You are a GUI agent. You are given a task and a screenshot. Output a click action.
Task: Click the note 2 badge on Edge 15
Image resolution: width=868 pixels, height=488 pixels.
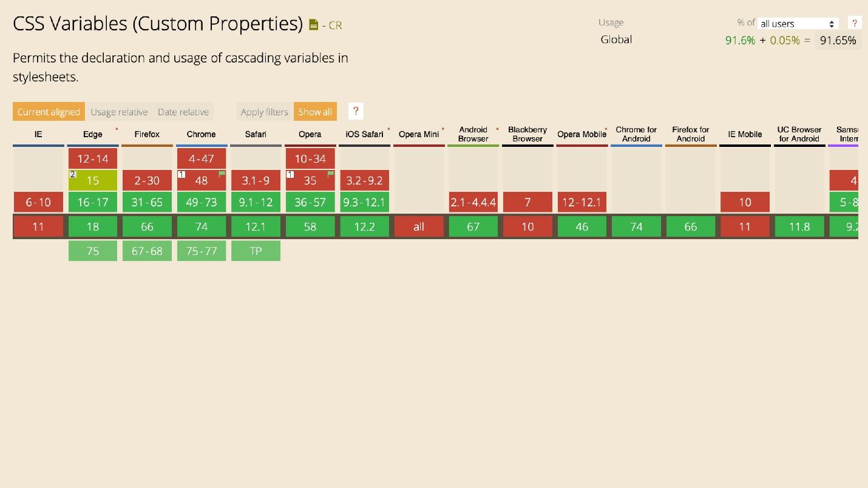[73, 174]
